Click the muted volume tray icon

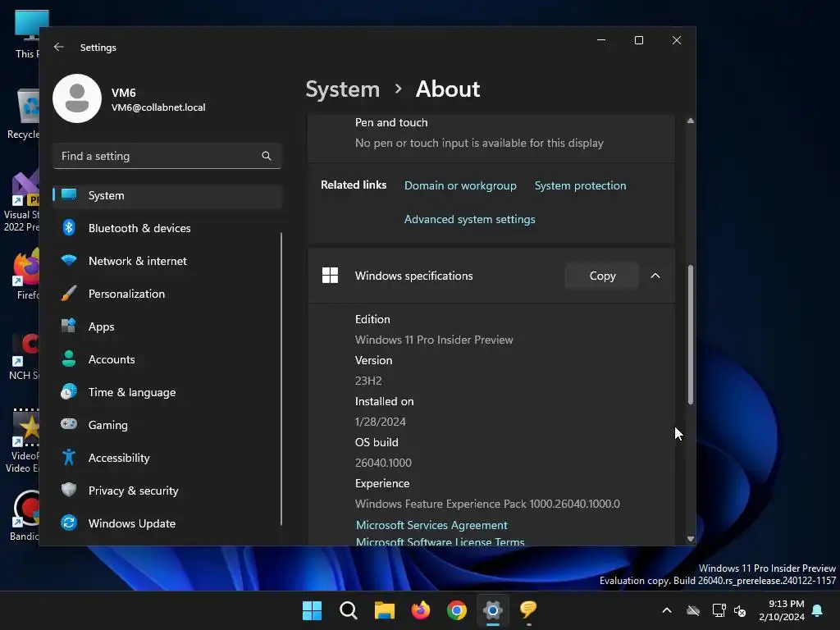tap(741, 610)
